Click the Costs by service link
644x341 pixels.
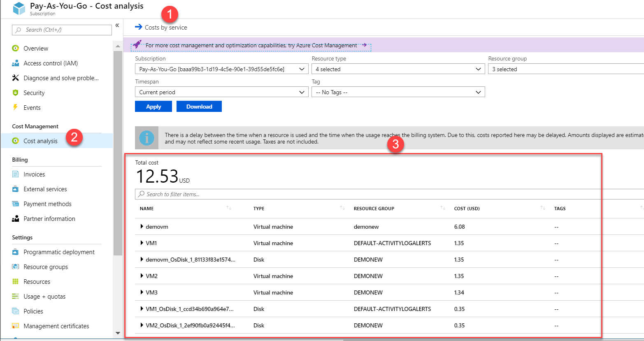click(166, 28)
